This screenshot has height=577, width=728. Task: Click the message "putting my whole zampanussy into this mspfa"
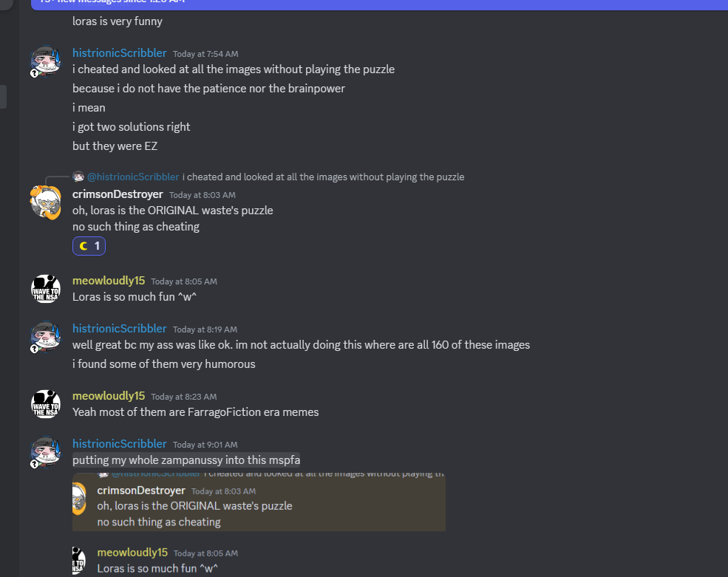point(186,460)
